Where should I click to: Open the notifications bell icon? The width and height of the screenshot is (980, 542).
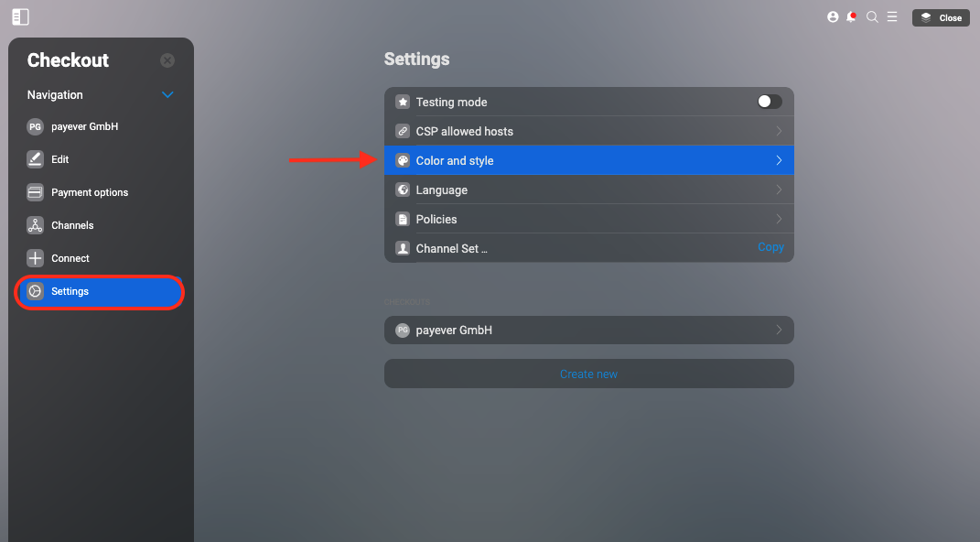tap(851, 16)
